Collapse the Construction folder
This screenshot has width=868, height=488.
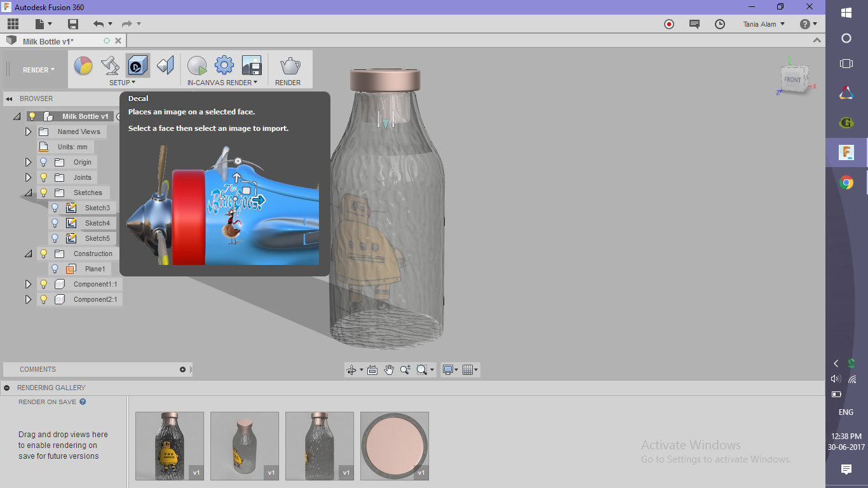[x=28, y=254]
